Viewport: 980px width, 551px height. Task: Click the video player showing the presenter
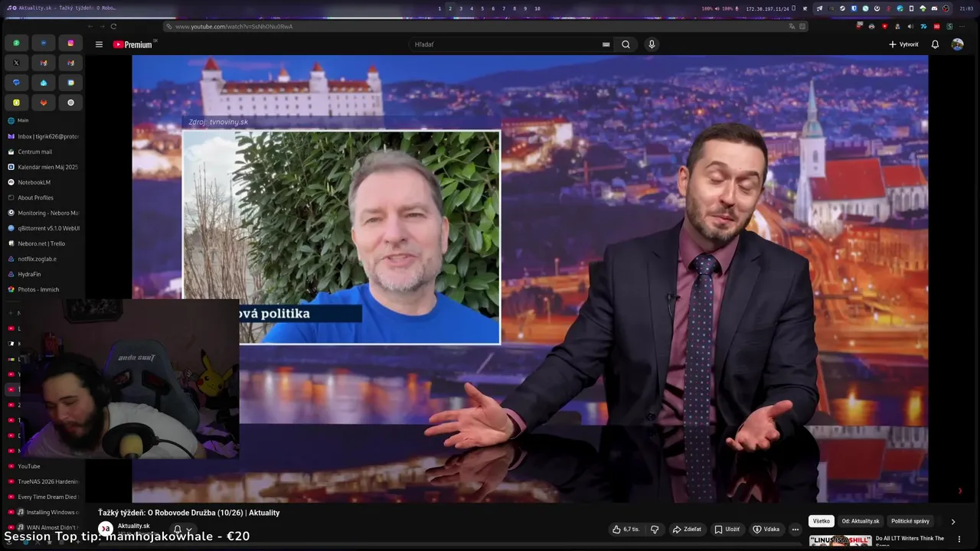530,279
